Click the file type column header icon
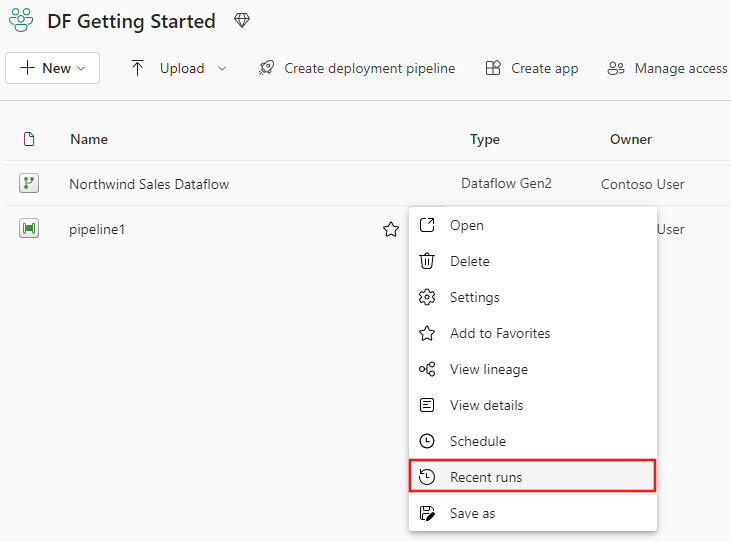The image size is (731, 542). tap(29, 139)
